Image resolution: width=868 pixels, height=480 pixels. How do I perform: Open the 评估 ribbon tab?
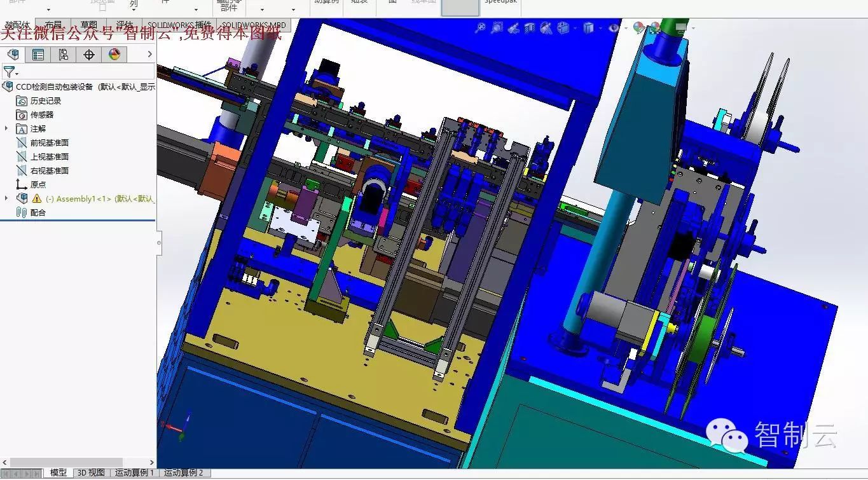pos(124,25)
